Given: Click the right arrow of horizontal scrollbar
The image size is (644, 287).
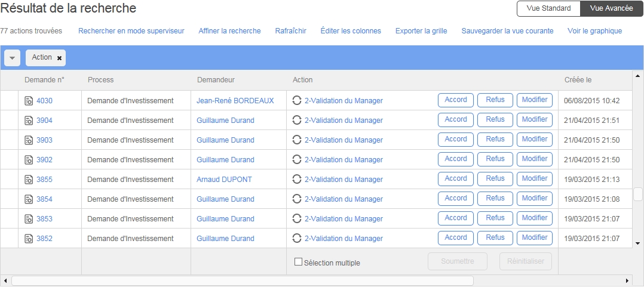Looking at the screenshot, I should (627, 280).
